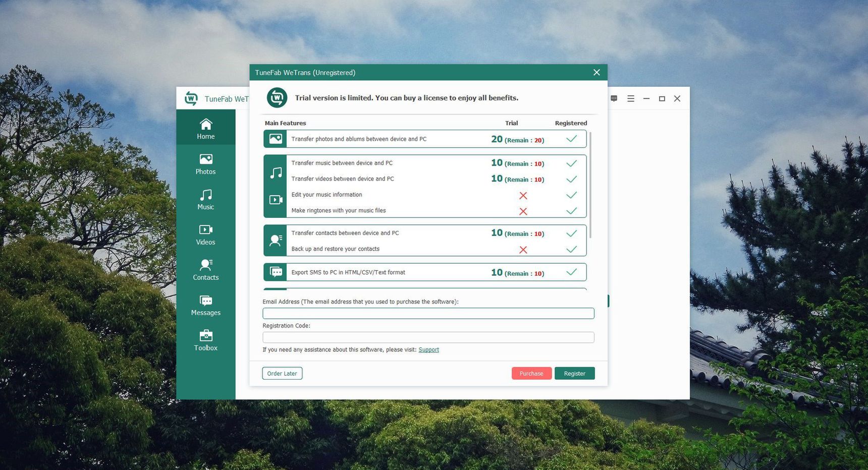Image resolution: width=868 pixels, height=470 pixels.
Task: Open the Toolbox section in sidebar
Action: (205, 340)
